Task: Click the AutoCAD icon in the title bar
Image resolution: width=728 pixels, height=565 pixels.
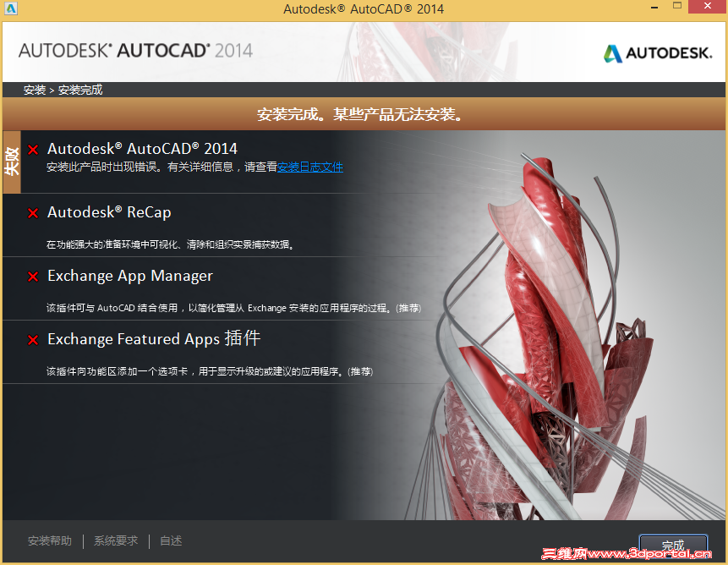Action: 11,7
